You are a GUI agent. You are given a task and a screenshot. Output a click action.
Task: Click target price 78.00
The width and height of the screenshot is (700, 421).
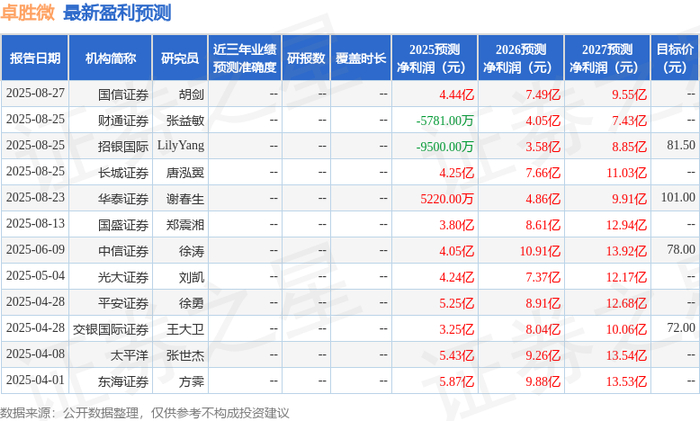681,250
